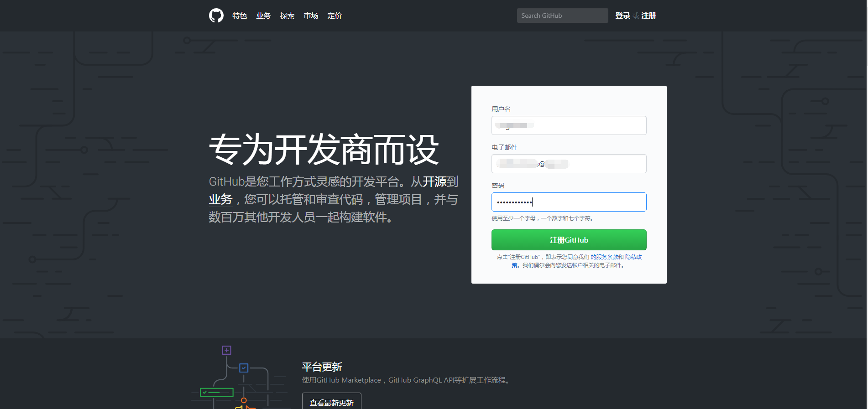Click the GitHub Marketplace description text
The width and height of the screenshot is (868, 409).
[406, 380]
